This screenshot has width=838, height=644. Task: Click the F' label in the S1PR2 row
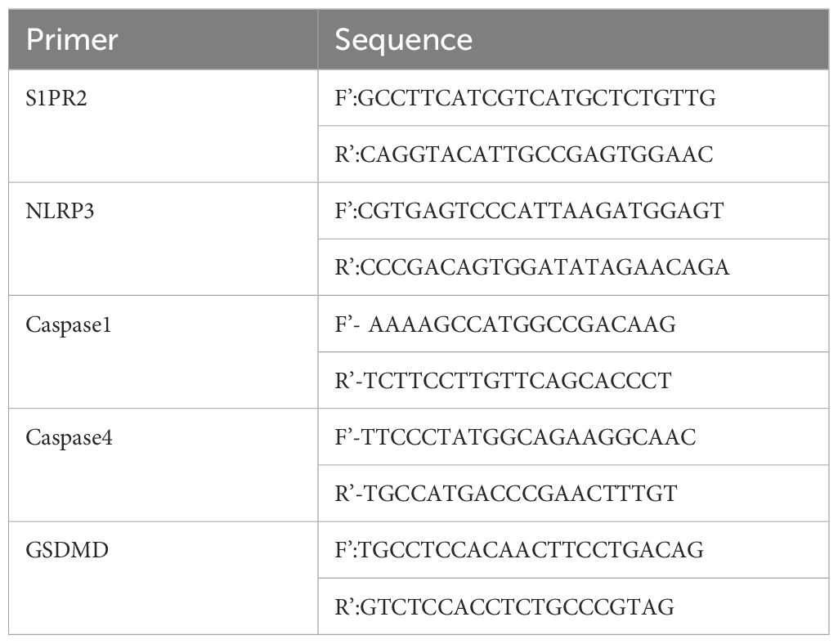[343, 98]
